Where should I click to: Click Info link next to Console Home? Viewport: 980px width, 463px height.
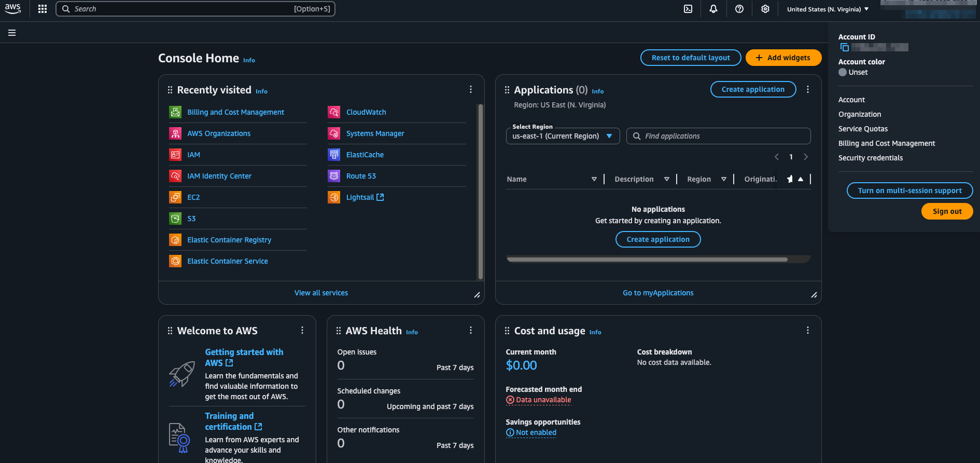[x=249, y=60]
